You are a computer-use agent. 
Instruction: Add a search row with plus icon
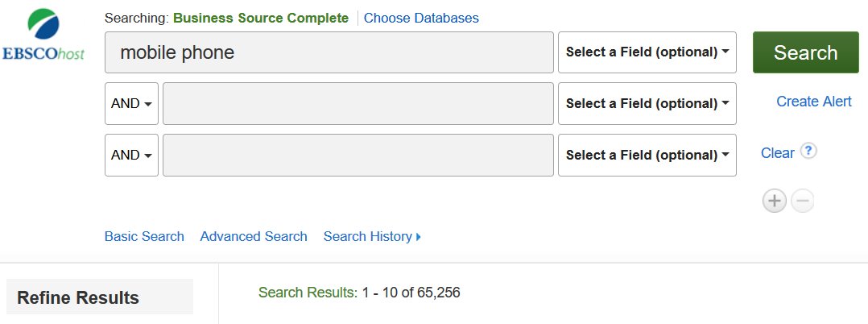point(774,201)
